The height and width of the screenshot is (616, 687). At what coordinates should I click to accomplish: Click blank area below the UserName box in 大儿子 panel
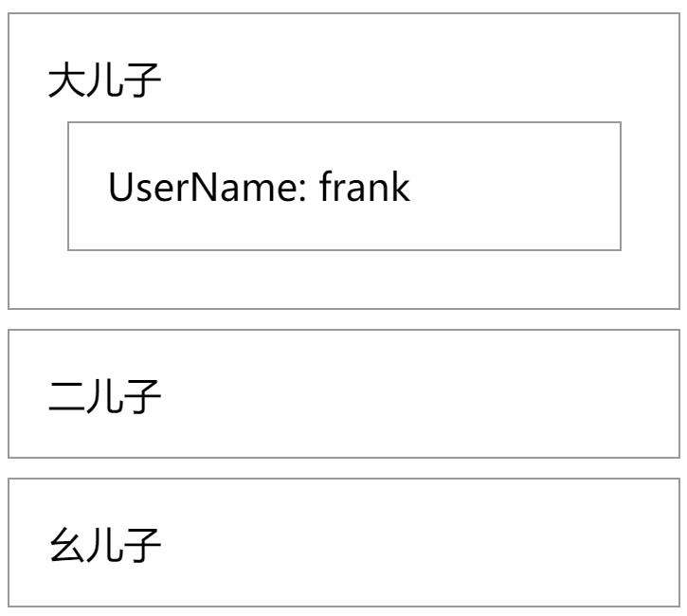click(x=344, y=280)
